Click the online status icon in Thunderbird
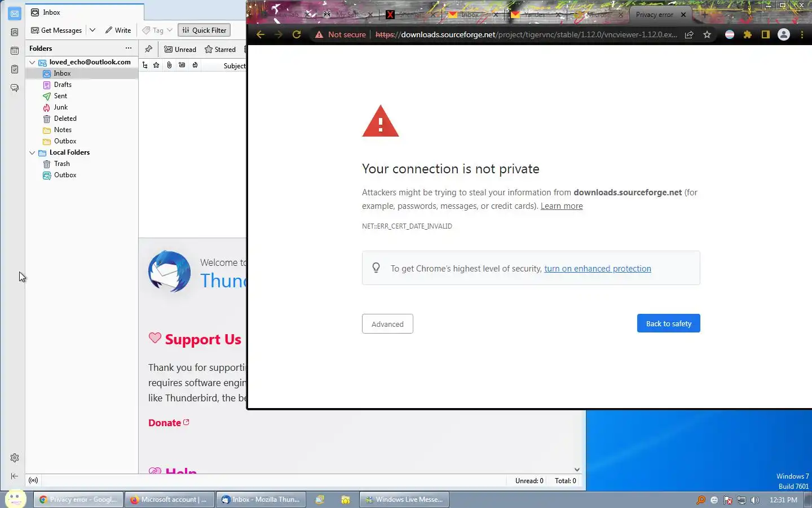Viewport: 812px width, 508px height. click(33, 480)
